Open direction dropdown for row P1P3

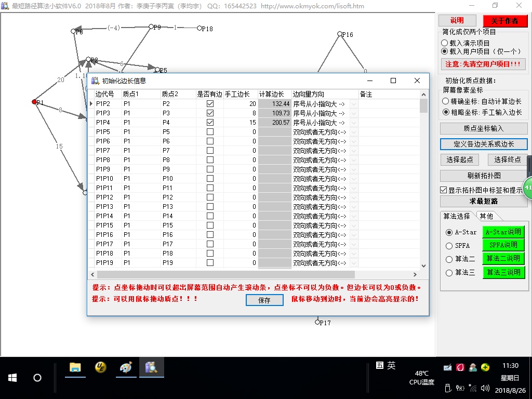354,113
